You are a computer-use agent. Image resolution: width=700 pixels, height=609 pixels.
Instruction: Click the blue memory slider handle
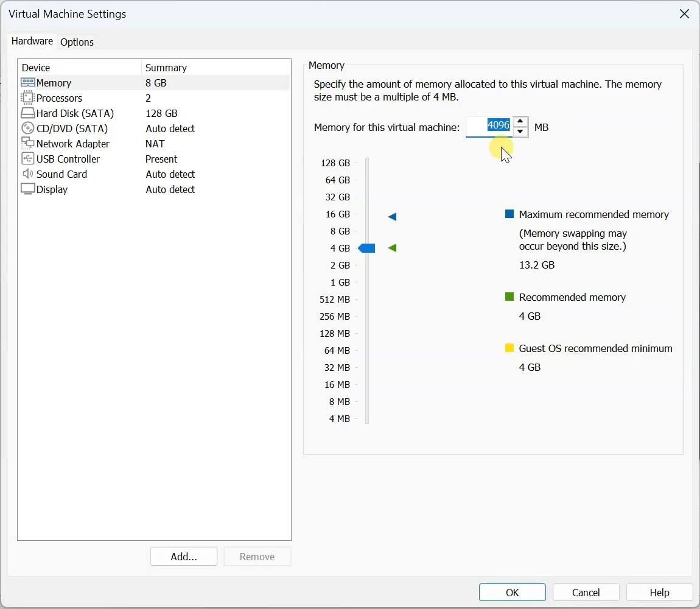(x=366, y=248)
